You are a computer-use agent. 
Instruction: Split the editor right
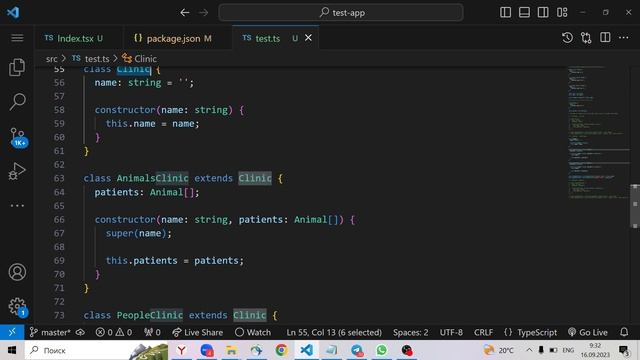pyautogui.click(x=605, y=38)
